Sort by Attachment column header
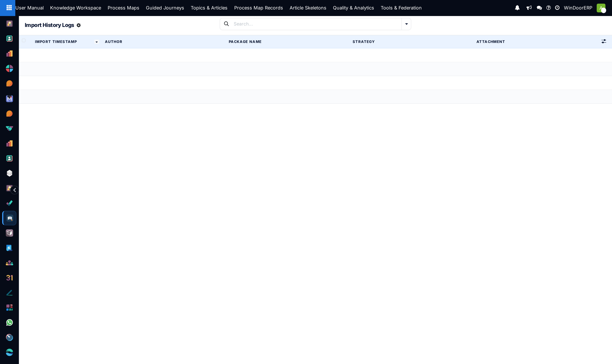This screenshot has height=364, width=612. tap(491, 42)
